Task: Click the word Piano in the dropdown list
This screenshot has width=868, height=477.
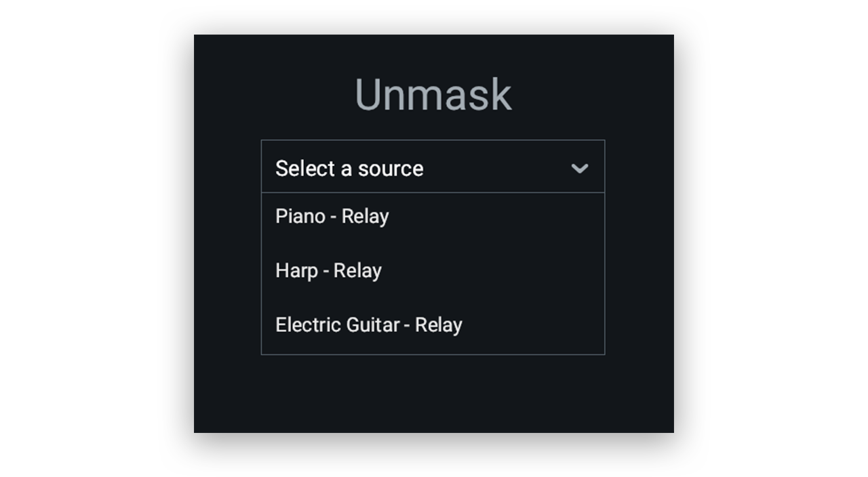Action: [300, 217]
